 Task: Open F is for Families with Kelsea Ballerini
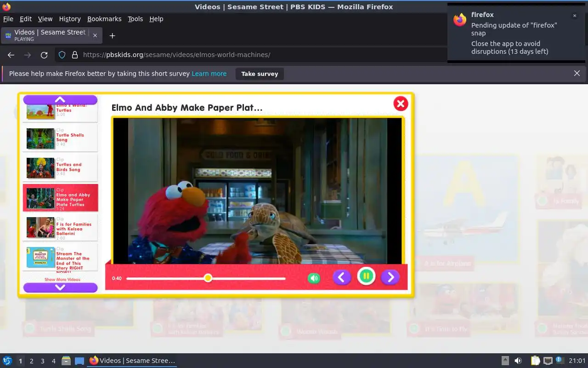click(x=60, y=228)
